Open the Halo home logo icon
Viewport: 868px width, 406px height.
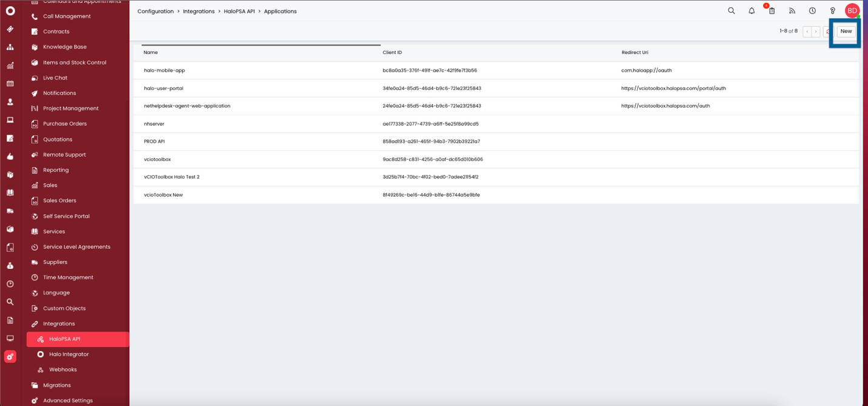(x=10, y=10)
